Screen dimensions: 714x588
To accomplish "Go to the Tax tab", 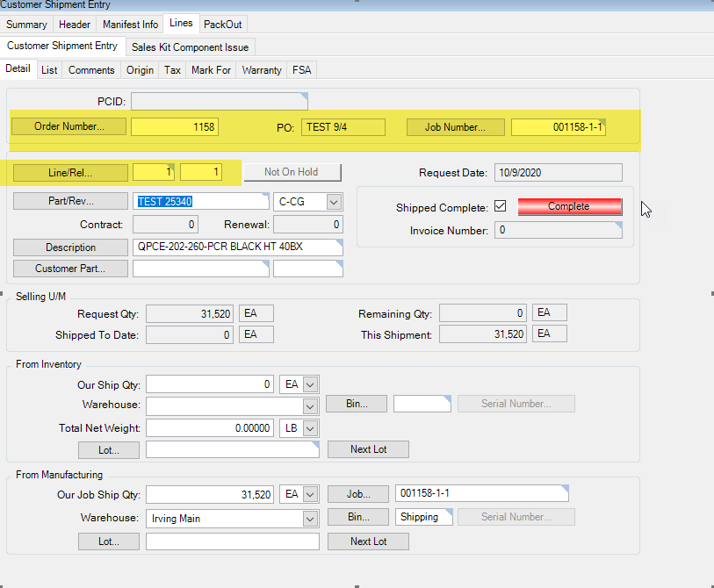I will [x=172, y=70].
